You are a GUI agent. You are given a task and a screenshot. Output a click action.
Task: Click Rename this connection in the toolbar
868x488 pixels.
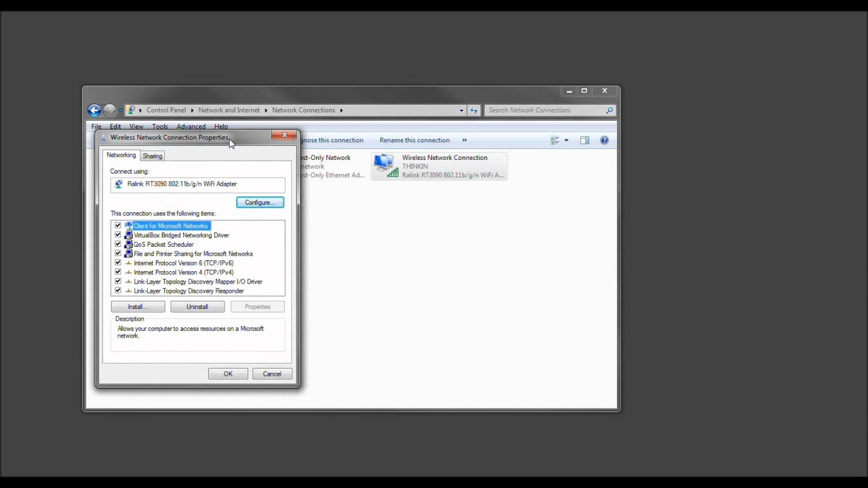tap(414, 140)
